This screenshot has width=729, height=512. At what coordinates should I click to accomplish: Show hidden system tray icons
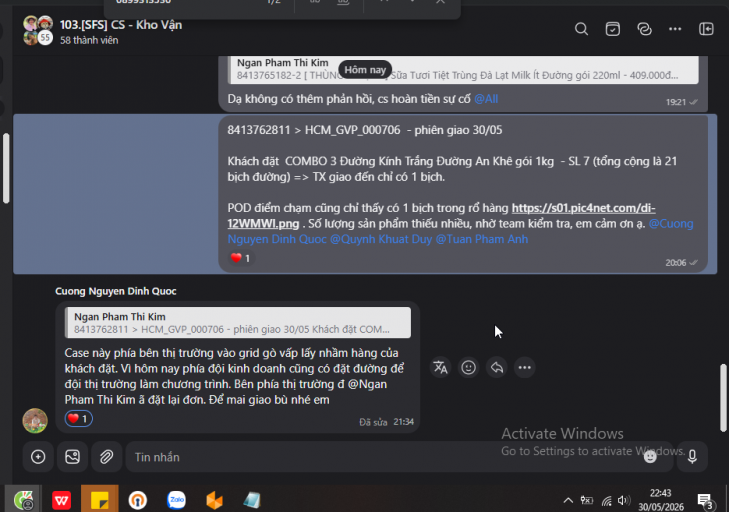tap(568, 500)
